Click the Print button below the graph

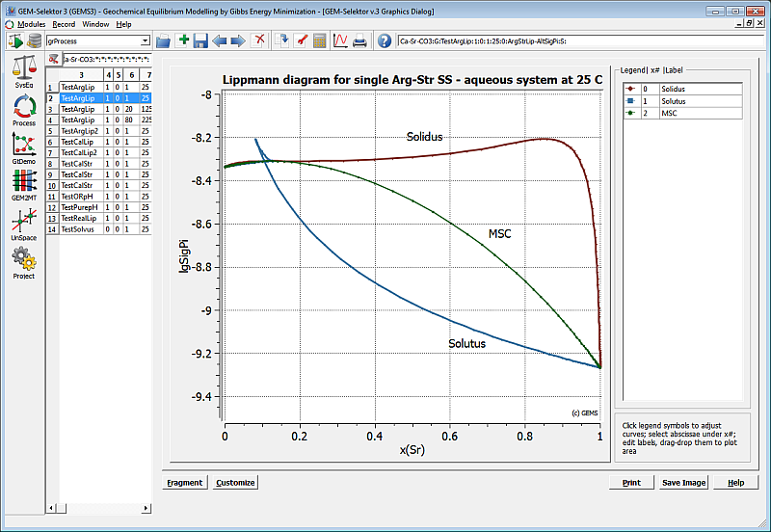631,482
